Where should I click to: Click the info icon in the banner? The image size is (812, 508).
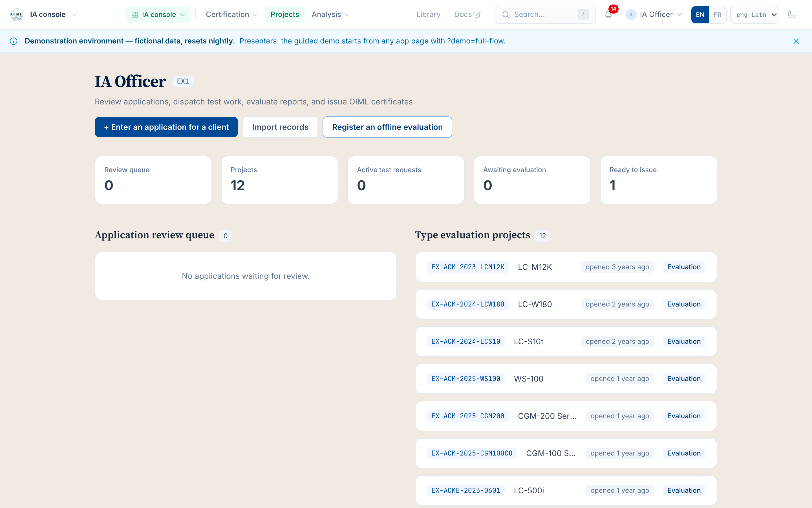point(14,41)
